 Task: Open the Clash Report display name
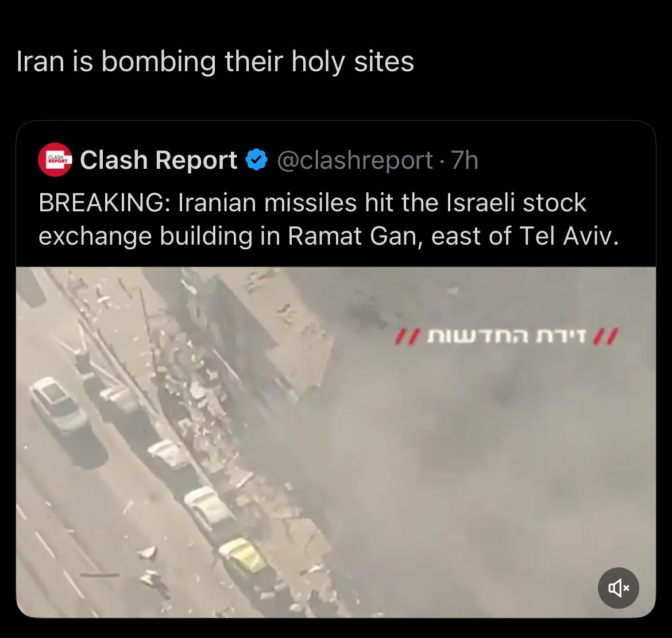tap(159, 160)
